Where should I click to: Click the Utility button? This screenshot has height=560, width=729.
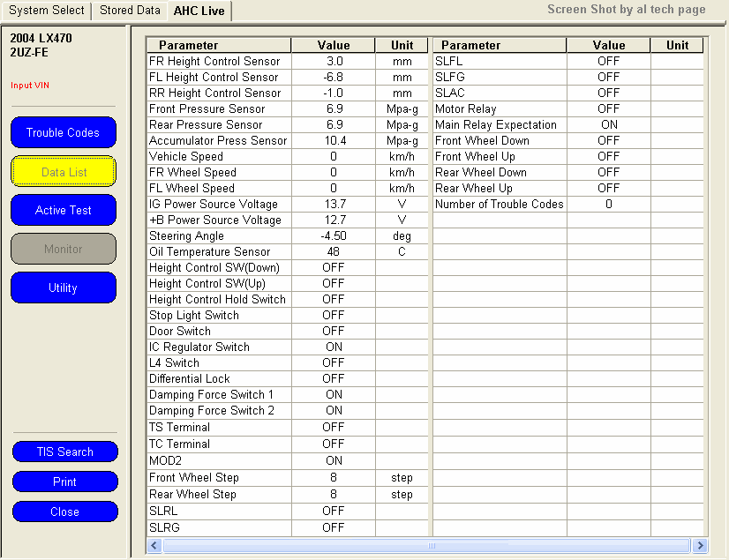click(63, 288)
